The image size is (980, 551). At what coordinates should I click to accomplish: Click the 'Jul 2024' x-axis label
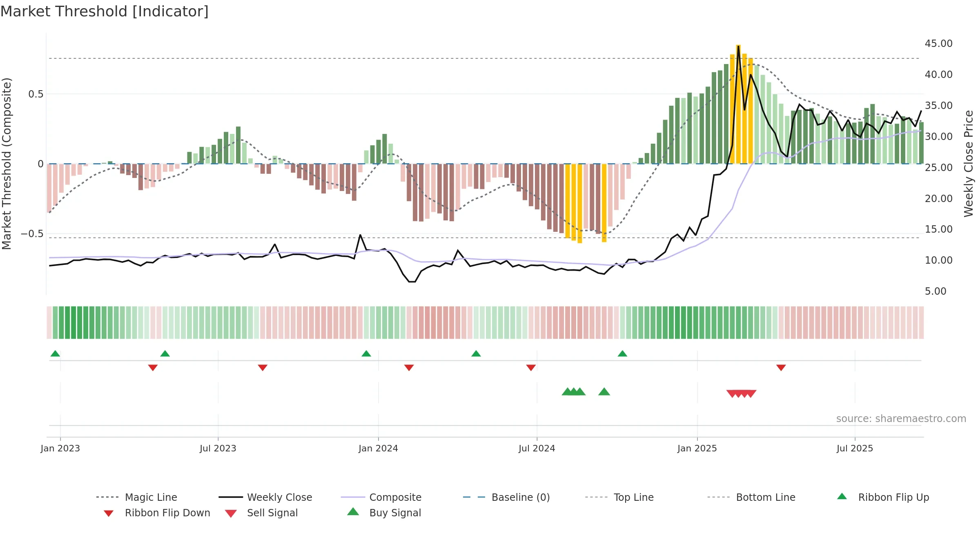(x=537, y=449)
